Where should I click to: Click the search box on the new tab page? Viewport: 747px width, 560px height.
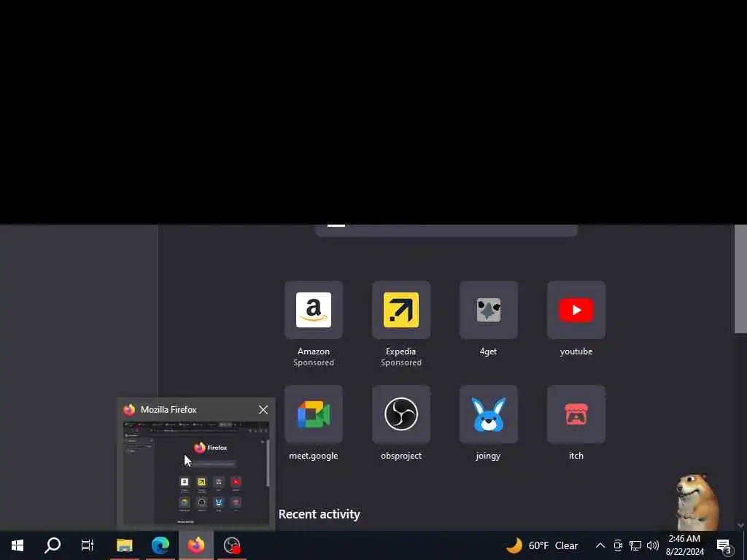point(446,230)
